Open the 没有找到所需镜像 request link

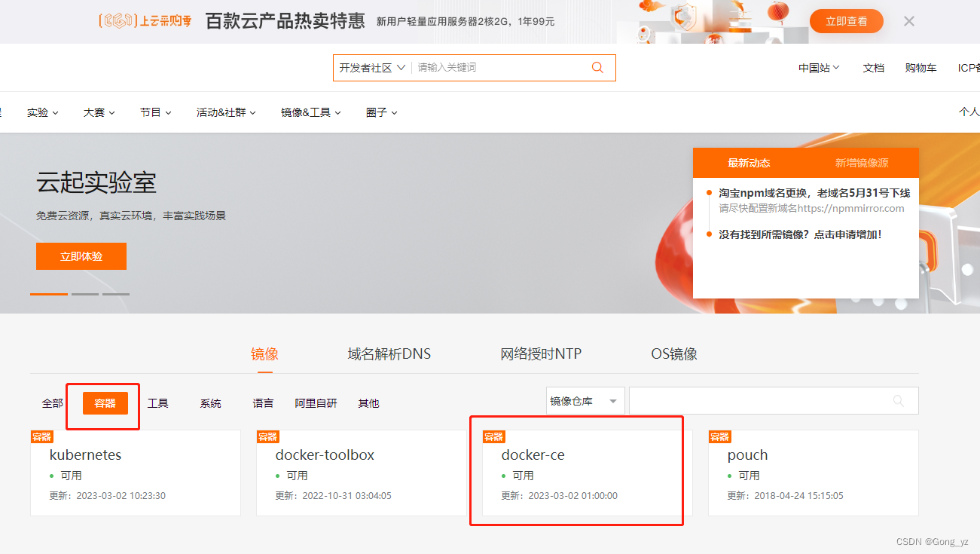click(800, 234)
